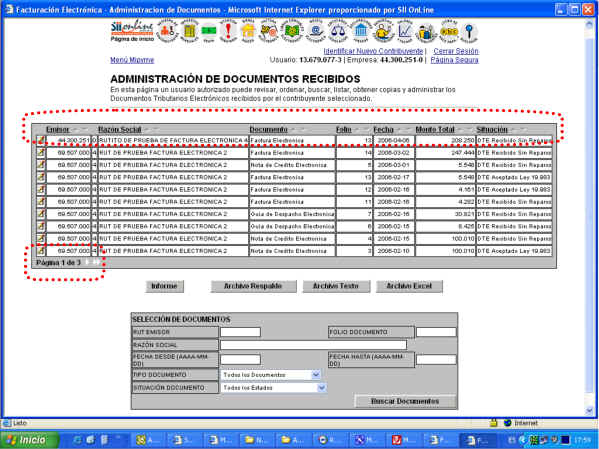This screenshot has height=449, width=599.
Task: Open the line chart statistics icon
Action: point(405,31)
